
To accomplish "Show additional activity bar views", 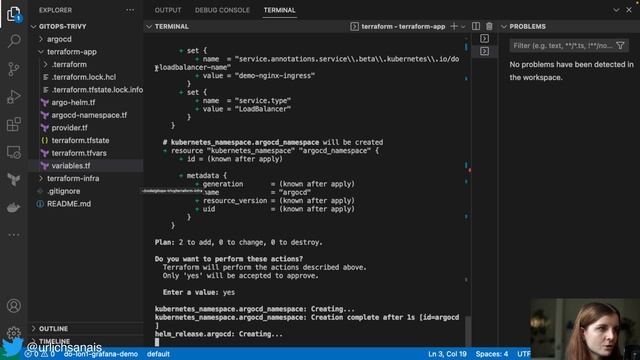I will (13, 235).
